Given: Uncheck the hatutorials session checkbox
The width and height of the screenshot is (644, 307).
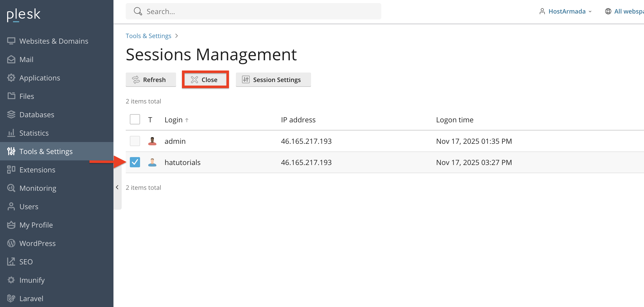Looking at the screenshot, I should click(x=135, y=162).
